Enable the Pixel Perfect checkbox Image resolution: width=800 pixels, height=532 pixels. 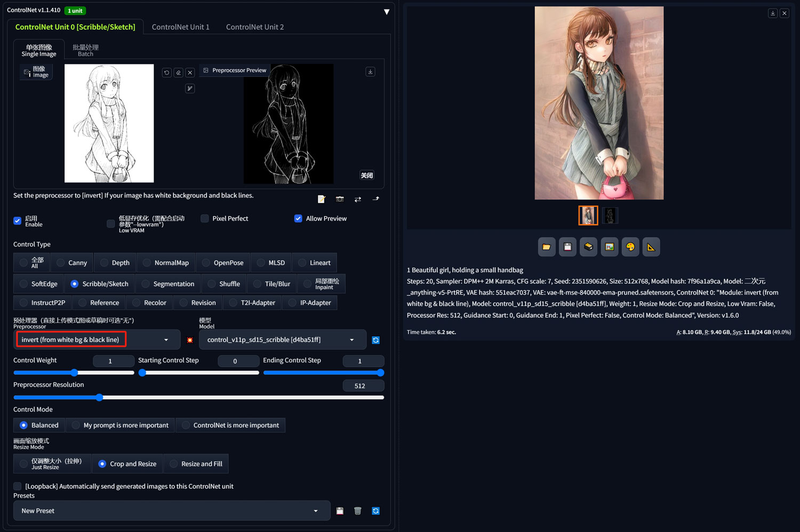[205, 219]
